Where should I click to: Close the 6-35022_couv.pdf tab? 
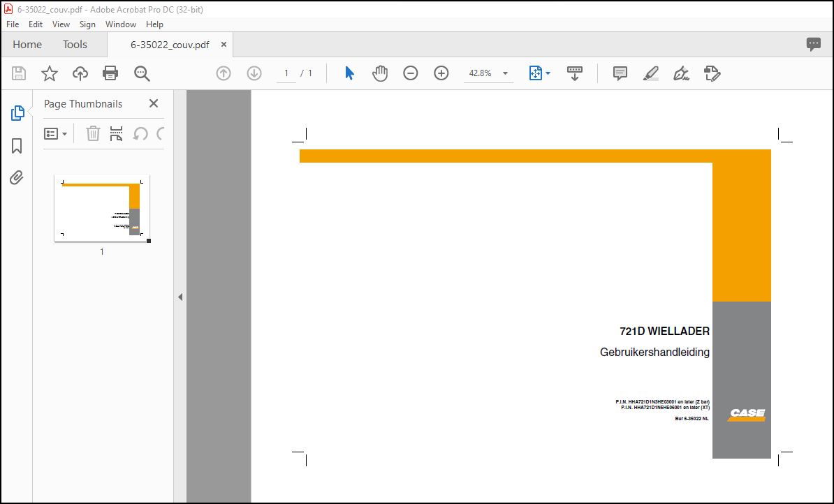click(224, 45)
